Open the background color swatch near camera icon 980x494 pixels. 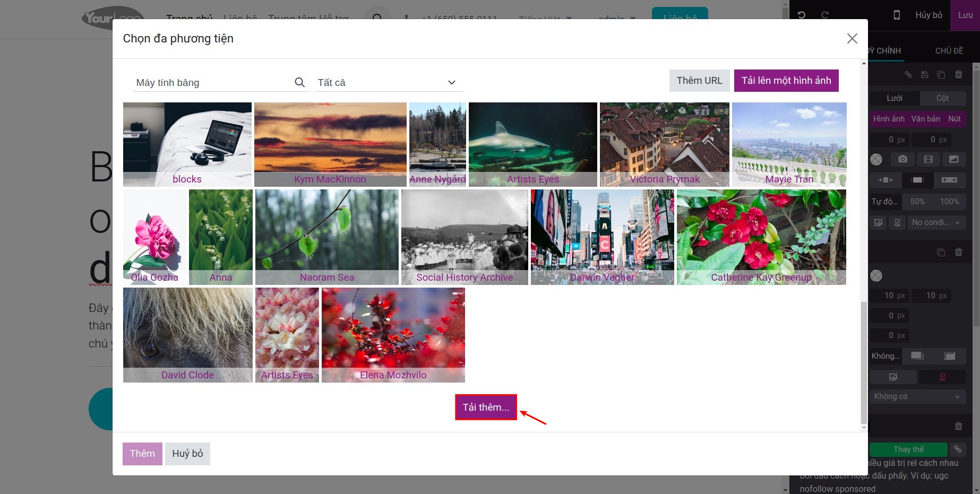click(x=876, y=159)
